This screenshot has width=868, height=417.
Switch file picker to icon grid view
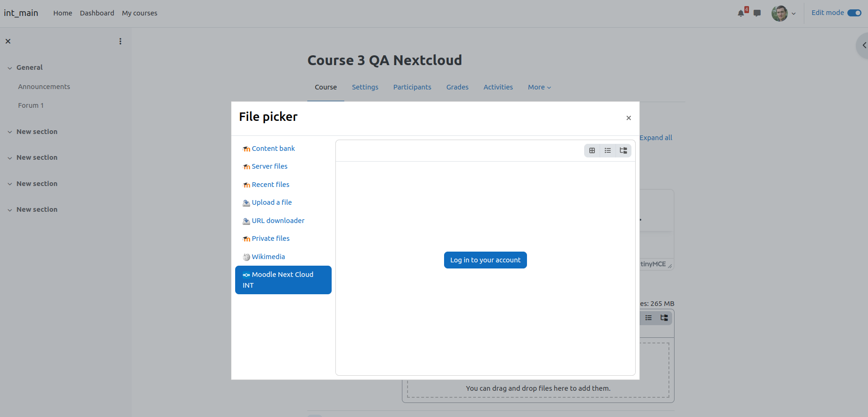(592, 150)
